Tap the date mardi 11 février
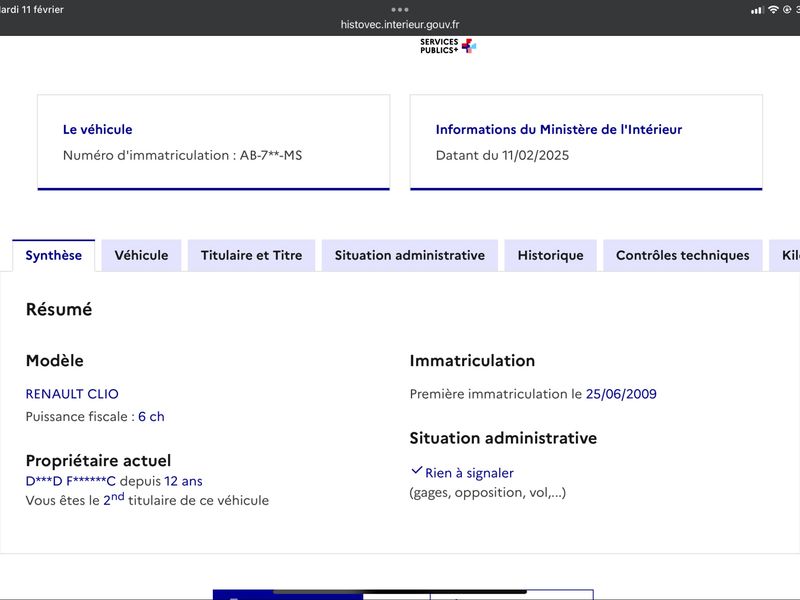The height and width of the screenshot is (600, 800). click(x=32, y=9)
